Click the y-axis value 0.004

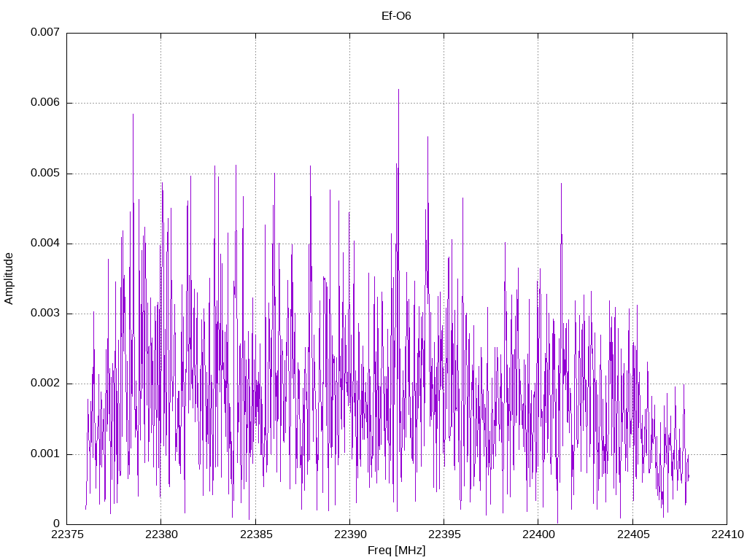point(45,243)
